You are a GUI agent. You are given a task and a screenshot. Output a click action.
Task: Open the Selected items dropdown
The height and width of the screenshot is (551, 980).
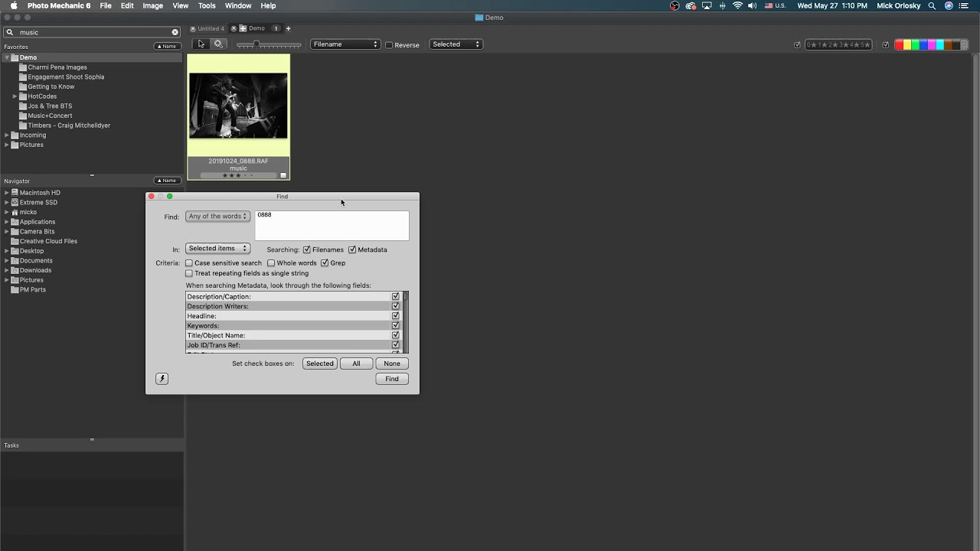pyautogui.click(x=217, y=249)
